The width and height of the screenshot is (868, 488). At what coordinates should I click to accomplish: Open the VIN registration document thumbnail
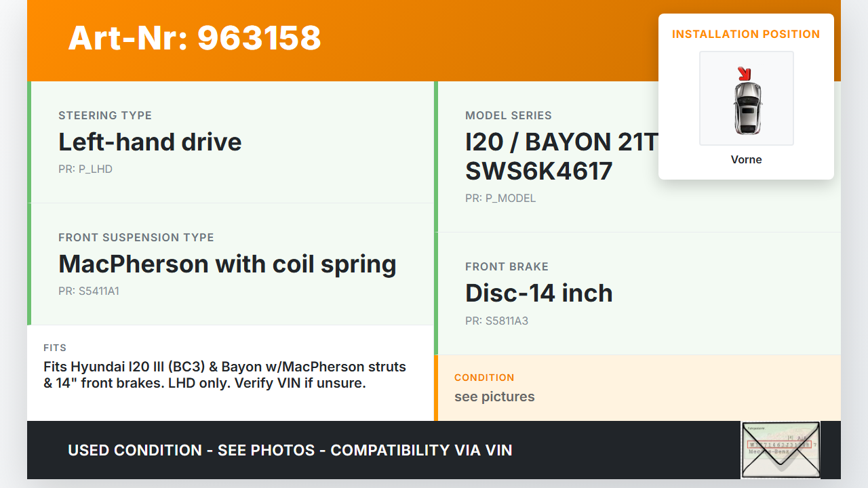pyautogui.click(x=781, y=450)
